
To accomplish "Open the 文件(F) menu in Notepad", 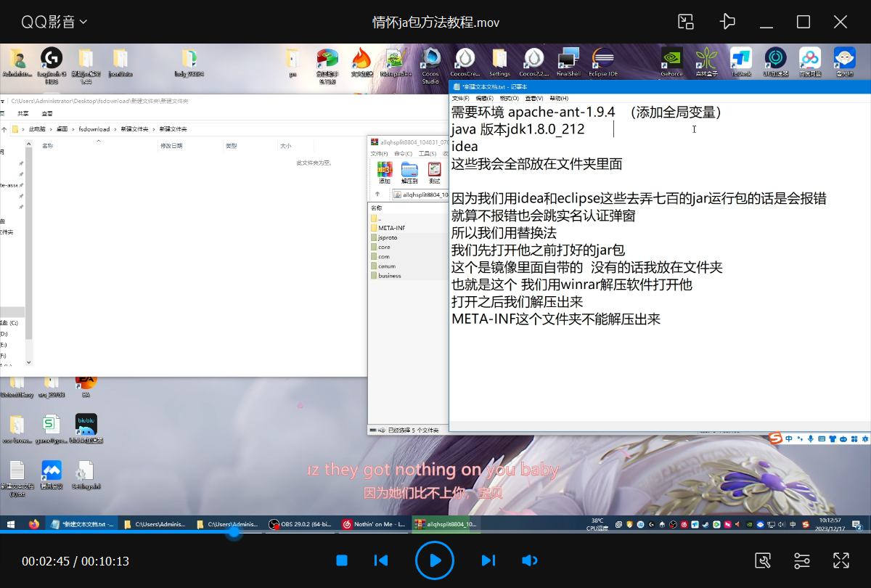I will coord(460,98).
